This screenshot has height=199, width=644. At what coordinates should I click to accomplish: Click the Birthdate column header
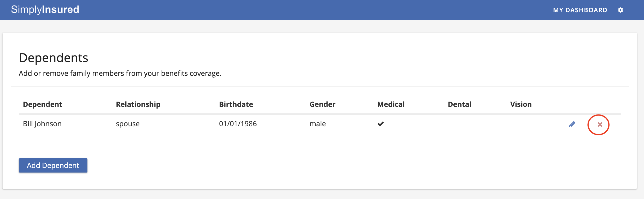[236, 104]
